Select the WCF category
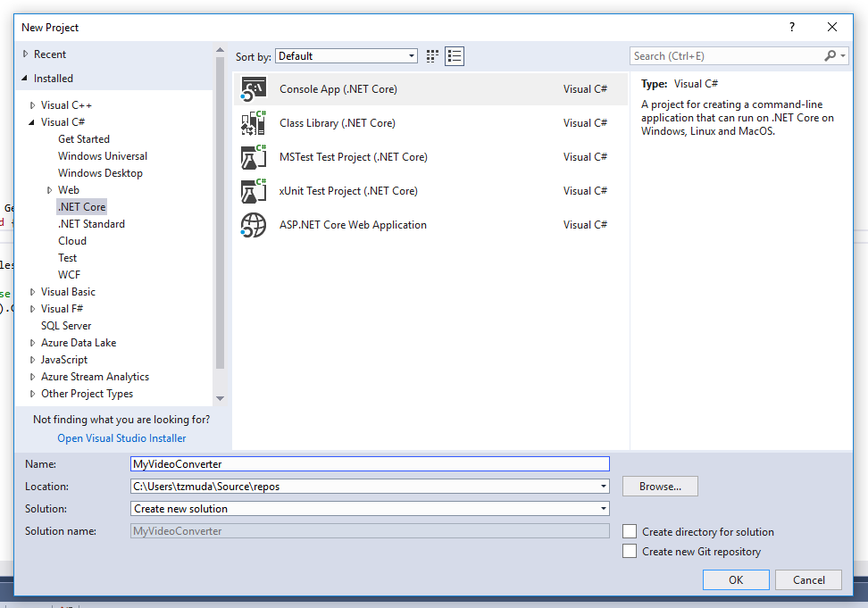This screenshot has width=868, height=608. point(69,275)
